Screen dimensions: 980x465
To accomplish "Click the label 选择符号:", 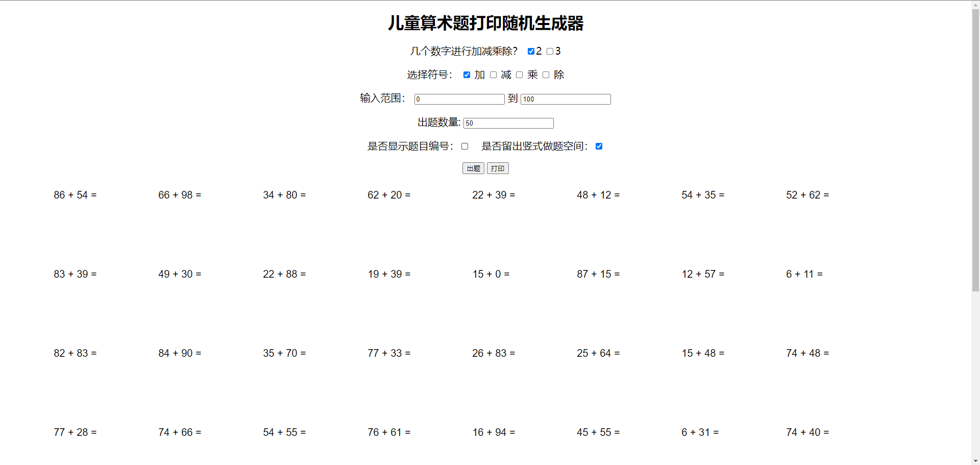I will click(x=429, y=75).
